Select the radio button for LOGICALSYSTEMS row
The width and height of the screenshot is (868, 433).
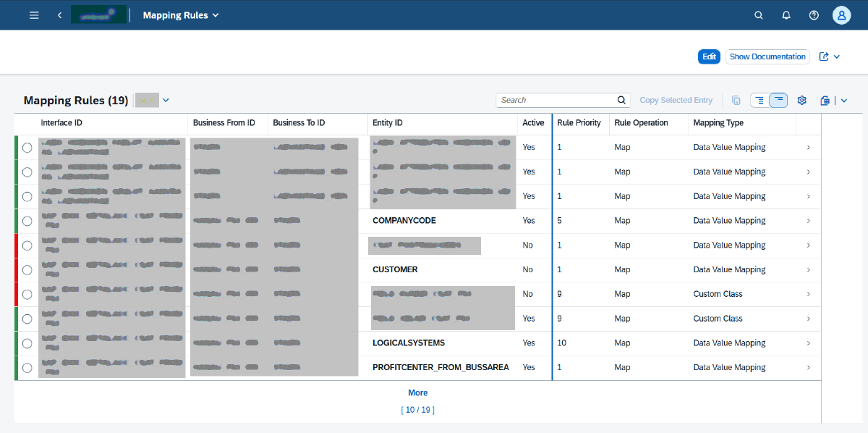click(27, 343)
